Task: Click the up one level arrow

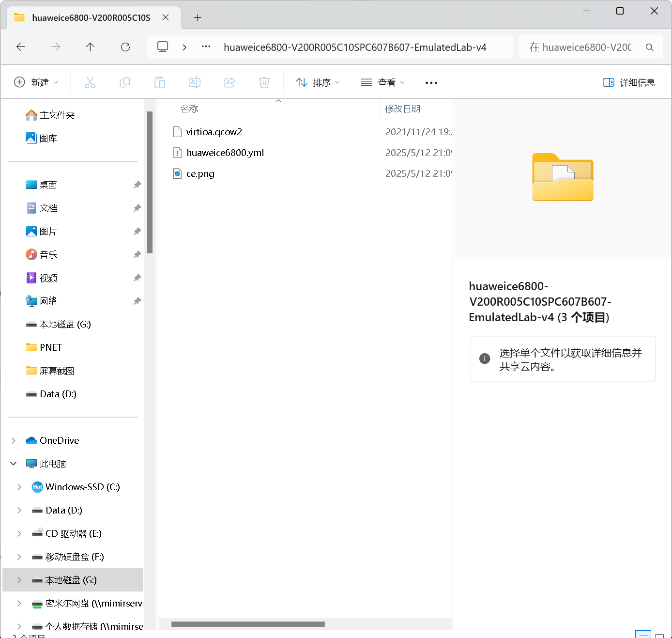Action: click(90, 47)
